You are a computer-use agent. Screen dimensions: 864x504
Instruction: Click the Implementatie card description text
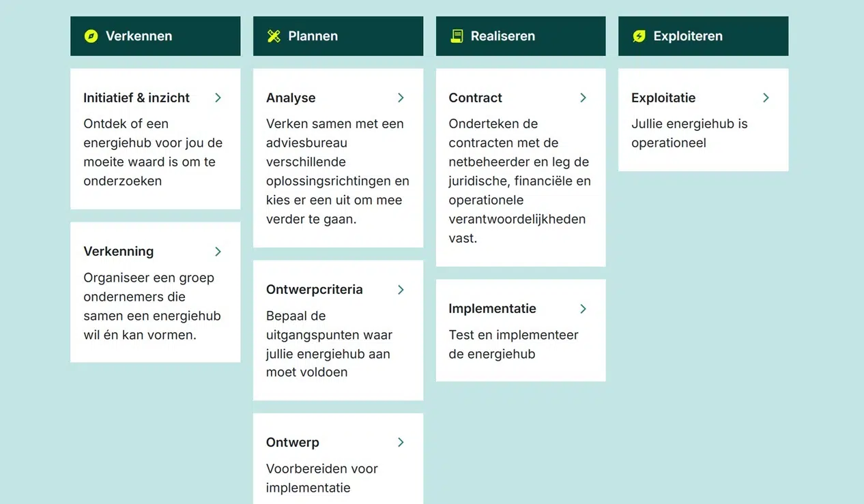pos(513,344)
